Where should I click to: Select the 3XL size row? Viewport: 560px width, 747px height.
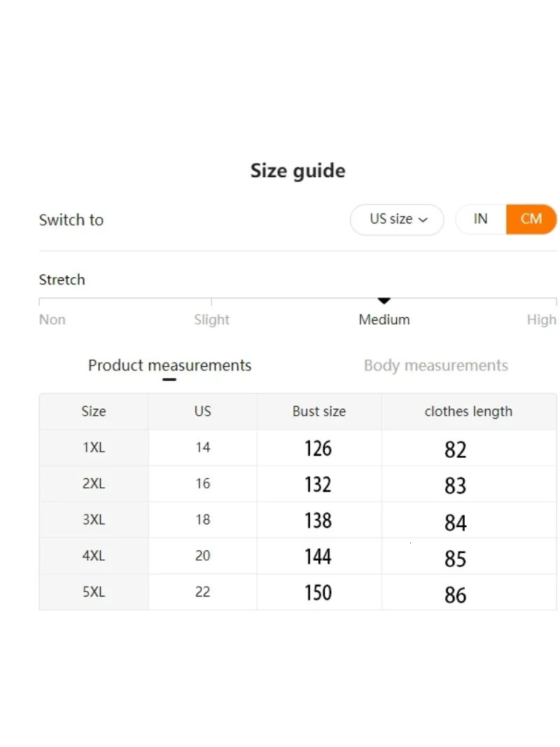[94, 519]
